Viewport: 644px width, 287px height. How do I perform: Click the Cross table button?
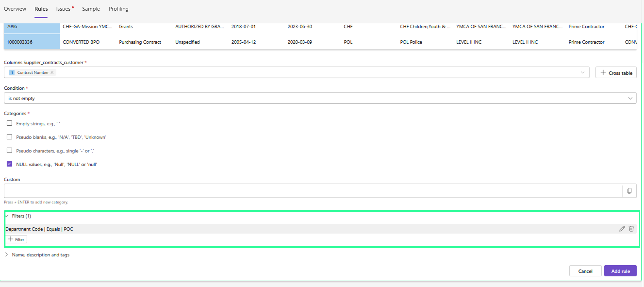click(616, 73)
